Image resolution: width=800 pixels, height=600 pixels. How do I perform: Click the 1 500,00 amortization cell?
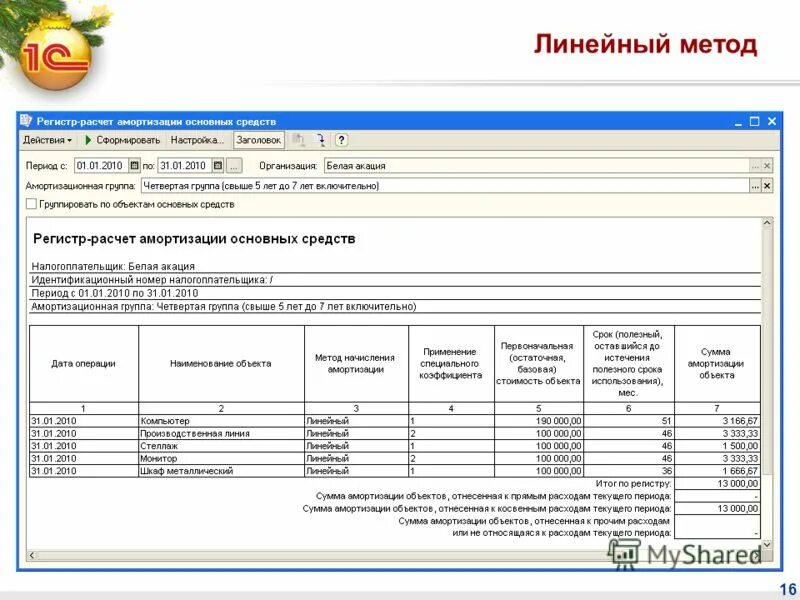[x=717, y=446]
